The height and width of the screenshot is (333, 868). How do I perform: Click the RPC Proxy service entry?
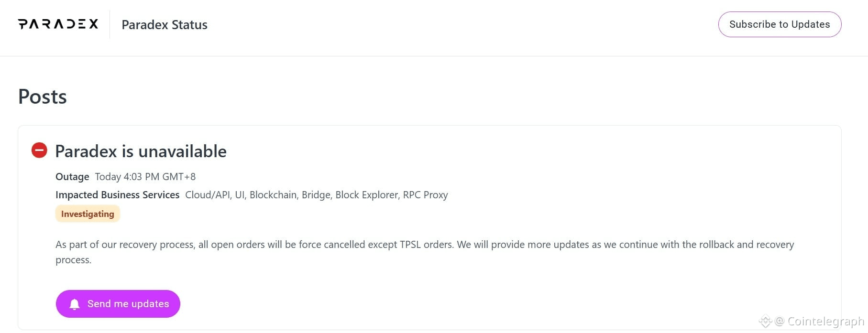point(425,195)
